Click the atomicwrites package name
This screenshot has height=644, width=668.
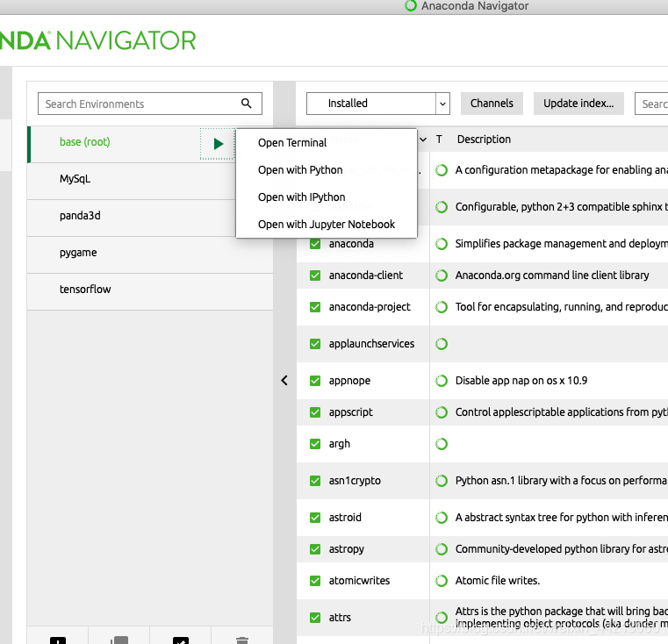(x=359, y=581)
